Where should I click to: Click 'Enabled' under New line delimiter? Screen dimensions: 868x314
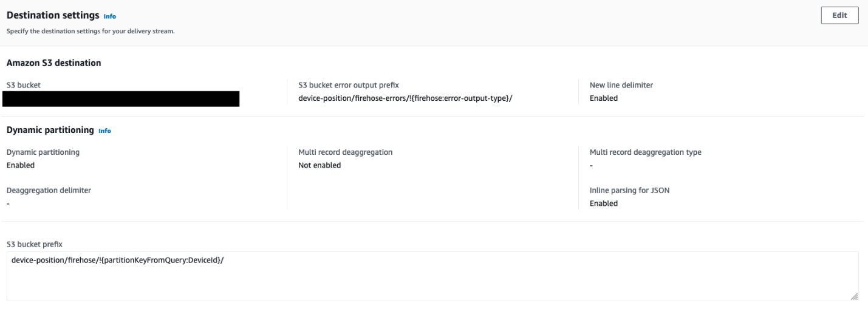coord(603,98)
